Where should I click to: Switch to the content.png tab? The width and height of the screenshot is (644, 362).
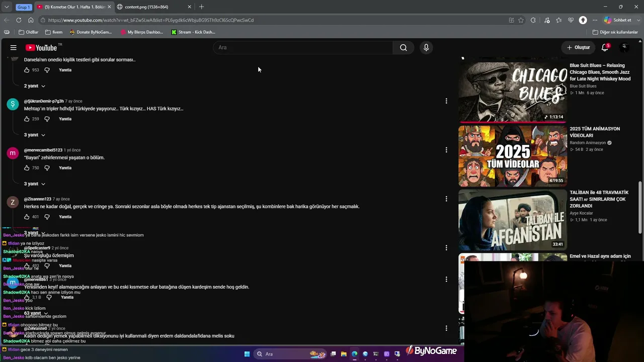click(154, 7)
